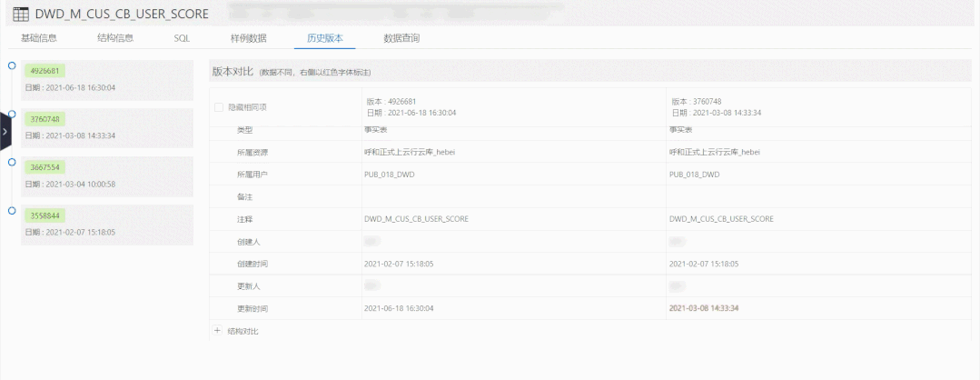Expand the collapsed left sidebar arrow
The width and height of the screenshot is (980, 380).
coord(5,132)
